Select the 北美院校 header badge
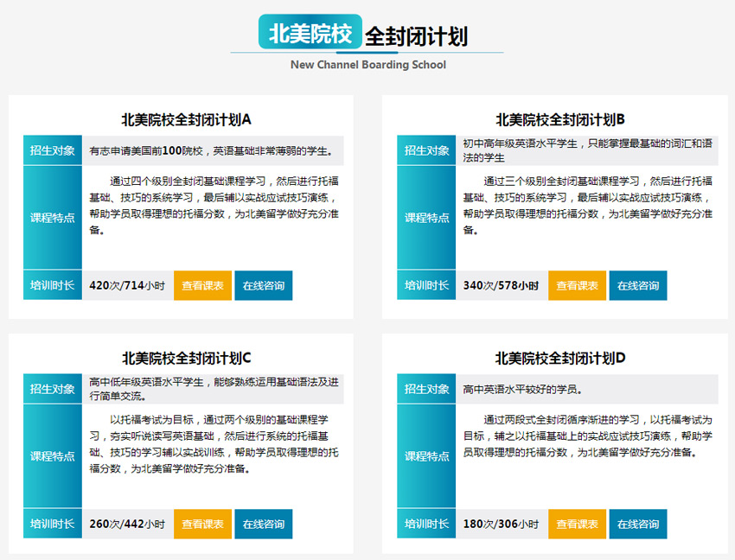The height and width of the screenshot is (560, 735). [310, 31]
